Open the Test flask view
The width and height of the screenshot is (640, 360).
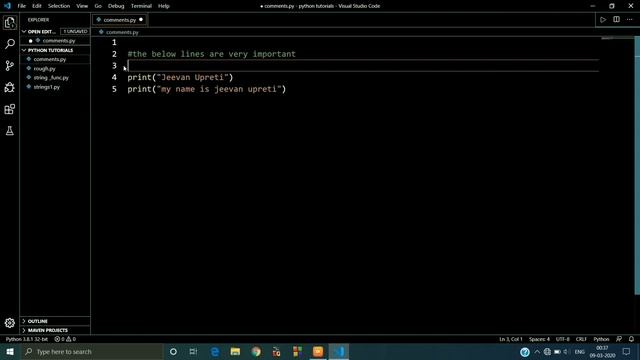10,131
